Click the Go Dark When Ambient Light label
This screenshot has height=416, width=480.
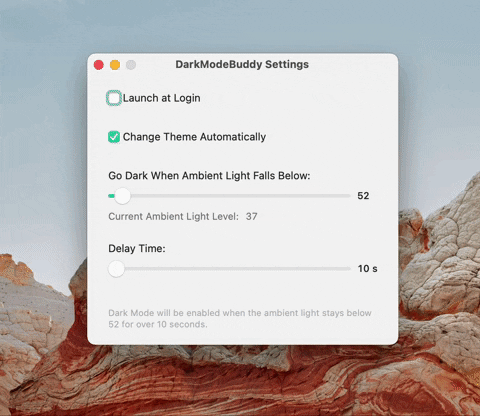click(x=209, y=176)
